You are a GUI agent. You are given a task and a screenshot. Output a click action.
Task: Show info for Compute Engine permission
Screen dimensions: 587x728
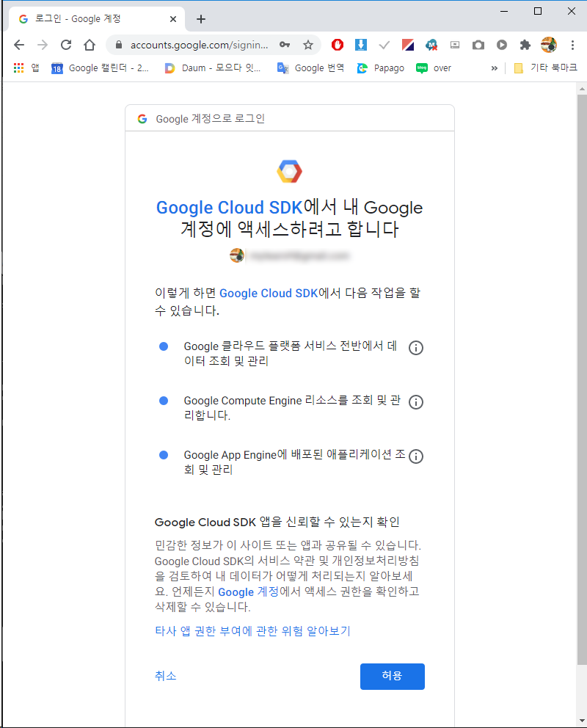click(416, 402)
